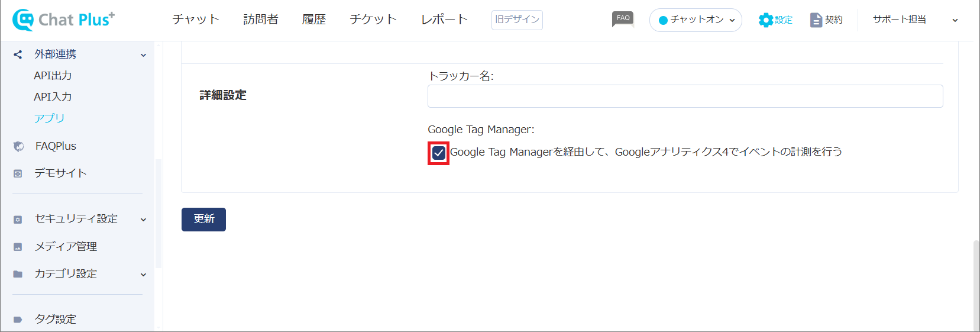Switch to 旧デザイン
The image size is (980, 332).
click(517, 20)
